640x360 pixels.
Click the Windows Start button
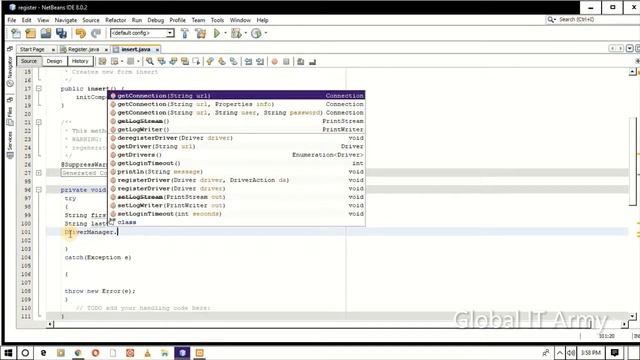[8, 353]
